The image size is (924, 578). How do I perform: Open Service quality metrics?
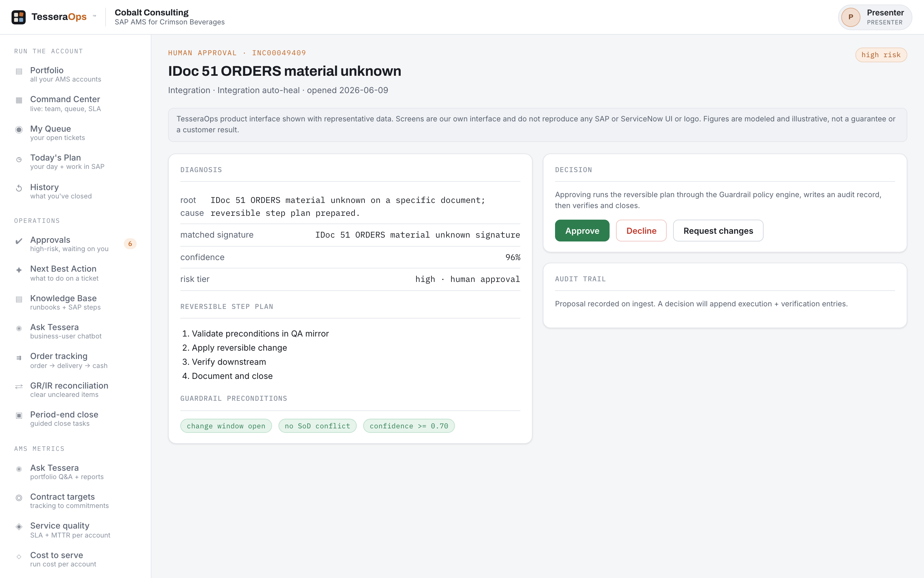tap(75, 530)
